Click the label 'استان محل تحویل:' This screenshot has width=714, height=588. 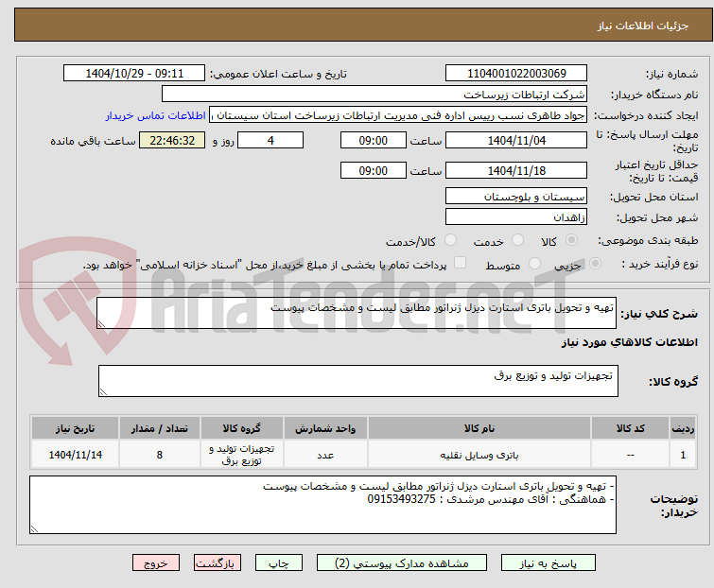click(653, 197)
